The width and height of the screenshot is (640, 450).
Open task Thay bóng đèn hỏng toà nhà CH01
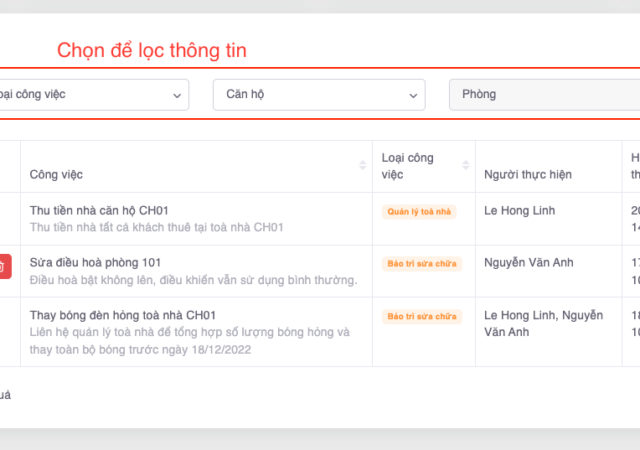123,315
